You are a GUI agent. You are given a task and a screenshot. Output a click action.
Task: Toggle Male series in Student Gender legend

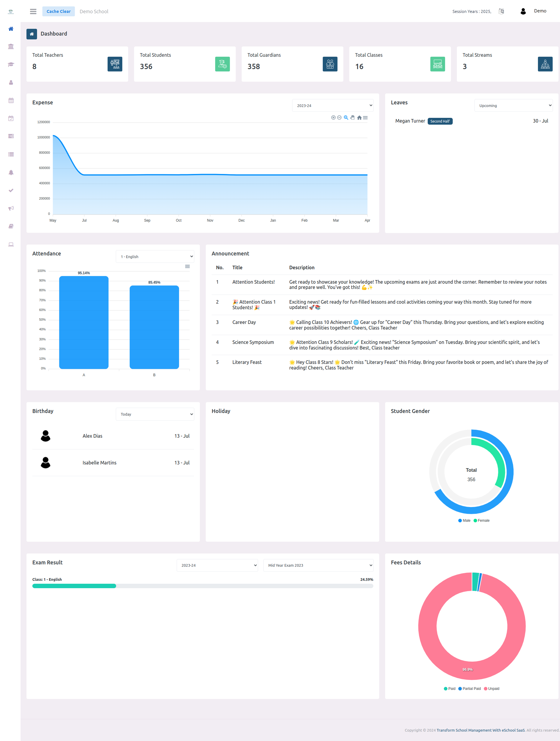coord(464,520)
